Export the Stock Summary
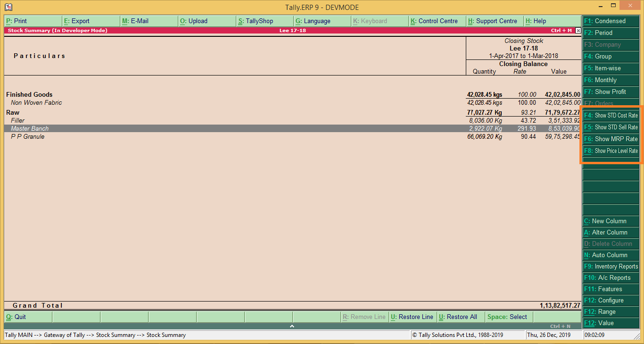The width and height of the screenshot is (644, 344). (x=91, y=21)
